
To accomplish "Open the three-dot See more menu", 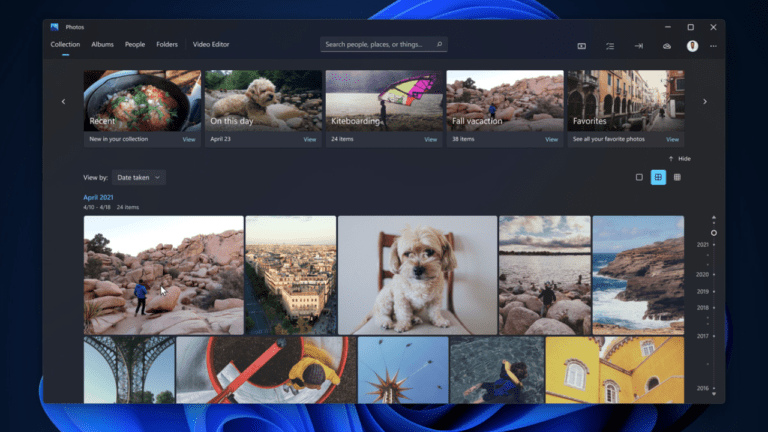I will [x=713, y=45].
